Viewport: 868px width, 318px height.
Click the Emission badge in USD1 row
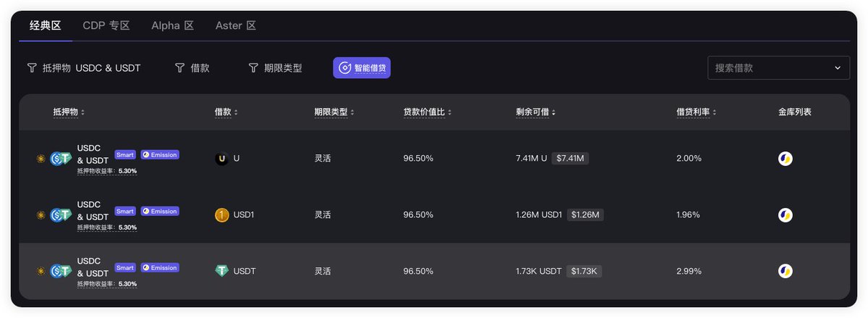click(x=160, y=212)
